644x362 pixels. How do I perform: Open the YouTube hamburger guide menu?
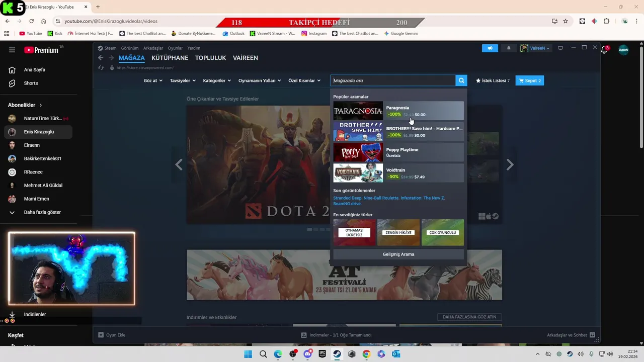point(12,50)
